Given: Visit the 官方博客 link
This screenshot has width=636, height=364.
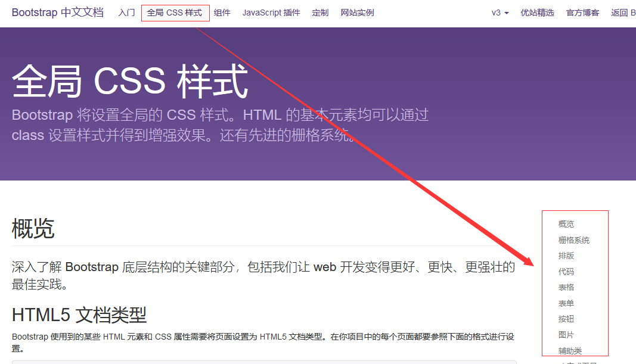Looking at the screenshot, I should pos(582,13).
